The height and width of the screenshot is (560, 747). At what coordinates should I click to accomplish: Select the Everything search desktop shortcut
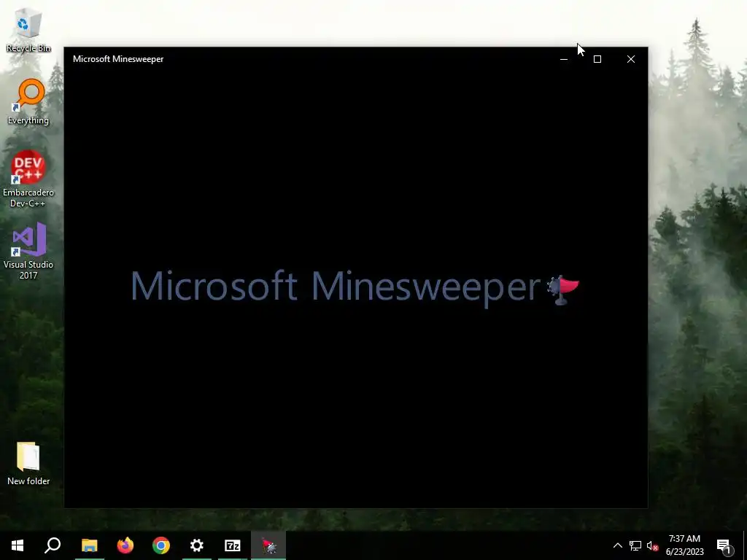[x=28, y=102]
